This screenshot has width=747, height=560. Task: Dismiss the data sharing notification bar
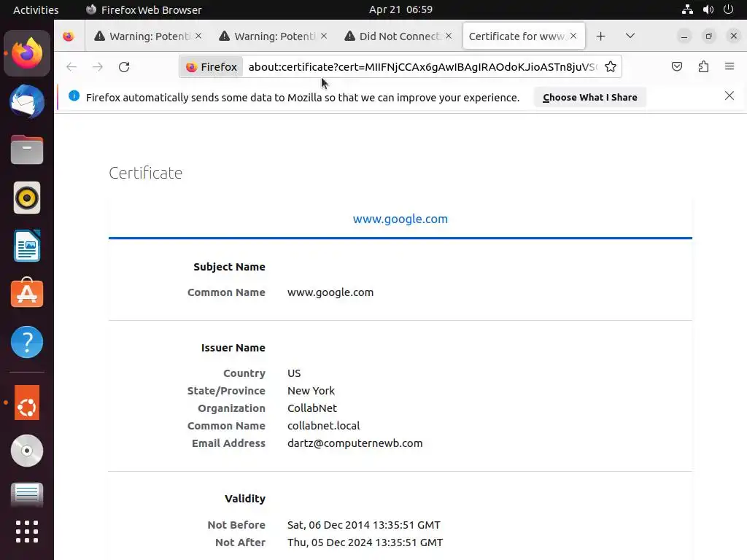(x=729, y=96)
